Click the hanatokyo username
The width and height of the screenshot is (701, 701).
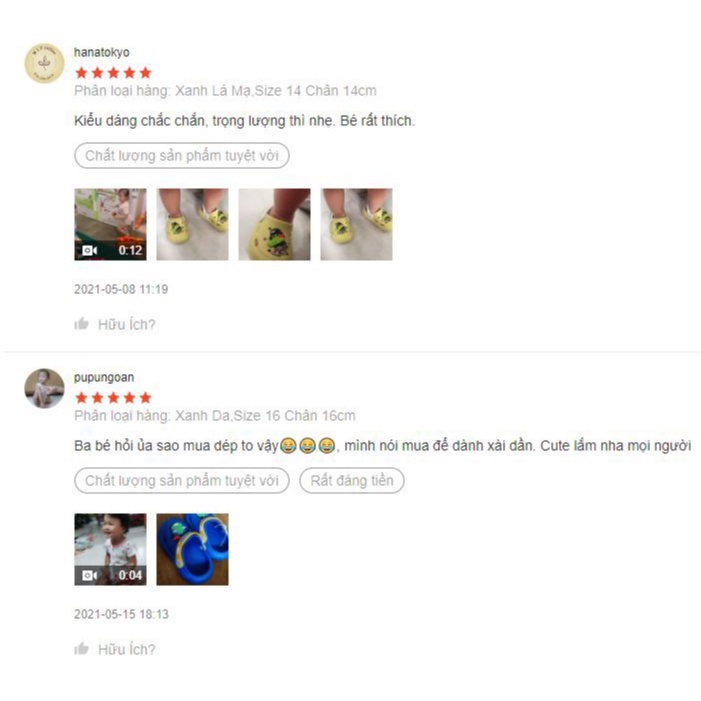(102, 52)
